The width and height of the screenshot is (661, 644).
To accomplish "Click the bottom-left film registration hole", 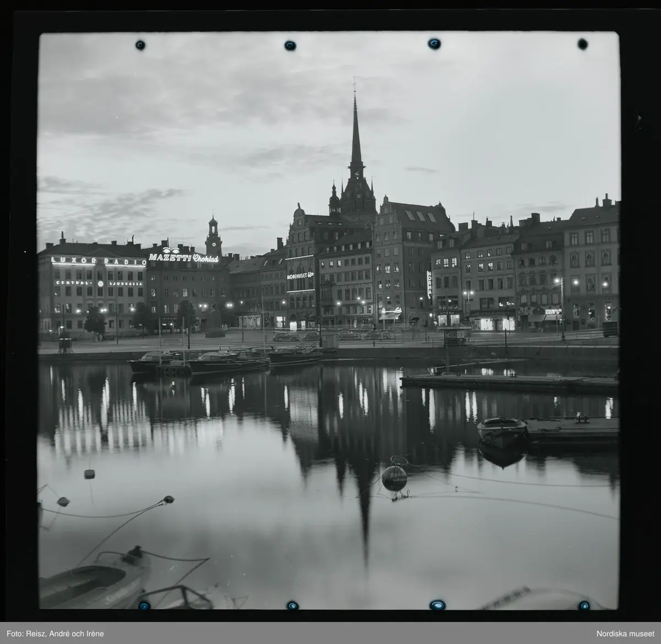I will (145, 605).
